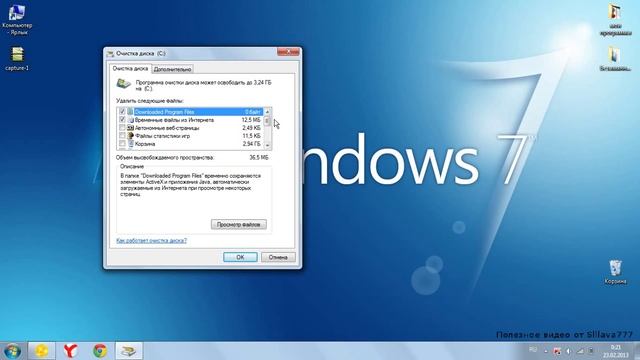
Task: Click the Downloaded Program Files row icon
Action: pos(130,111)
